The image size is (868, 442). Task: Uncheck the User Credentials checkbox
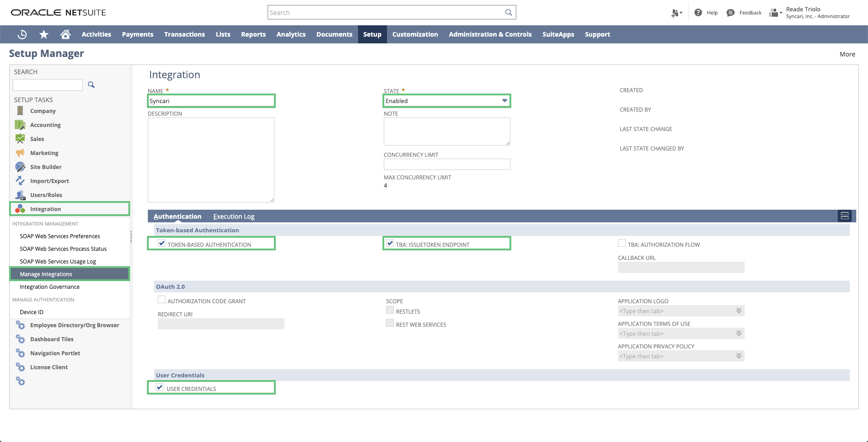point(160,387)
